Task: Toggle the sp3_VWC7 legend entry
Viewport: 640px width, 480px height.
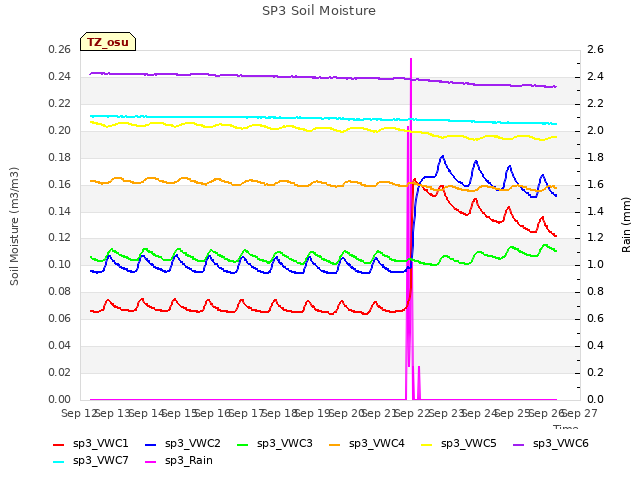Action: pyautogui.click(x=91, y=461)
